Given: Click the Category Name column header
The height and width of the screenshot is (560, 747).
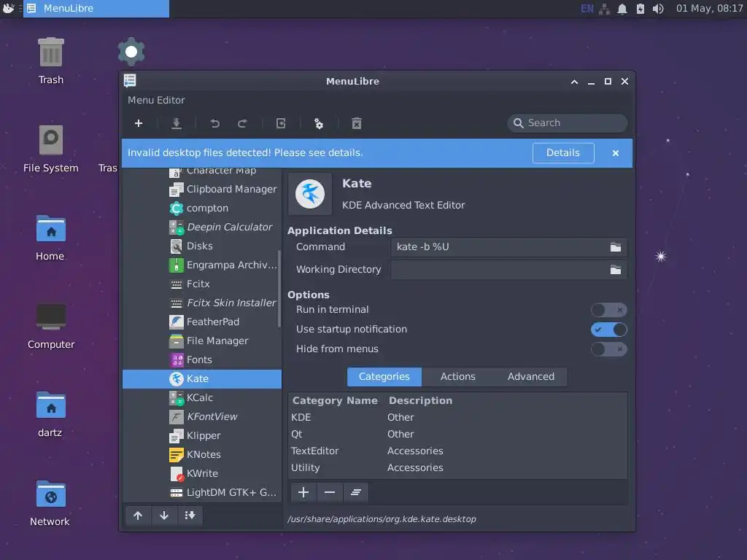Looking at the screenshot, I should click(335, 400).
